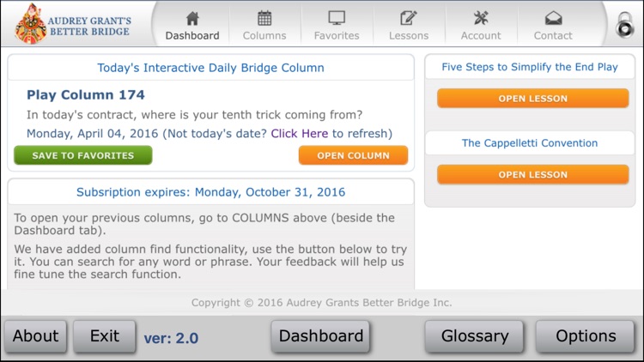Click the Exit button
644x362 pixels.
(x=105, y=336)
